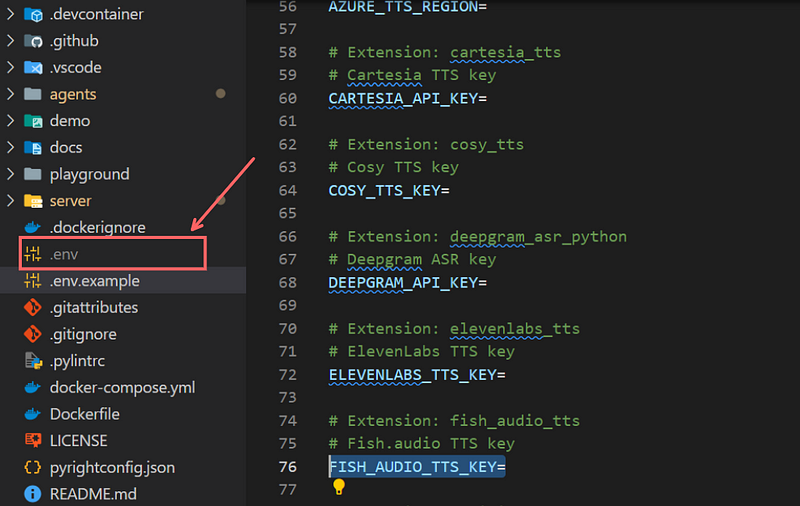Click the docs folder icon

click(33, 147)
